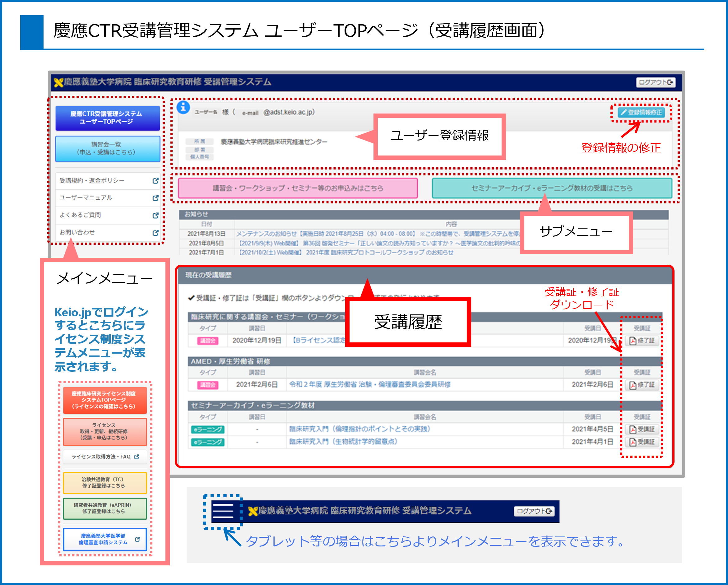Image resolution: width=728 pixels, height=585 pixels.
Task: Click external link icon beside お問い合わせ
Action: pos(155,233)
